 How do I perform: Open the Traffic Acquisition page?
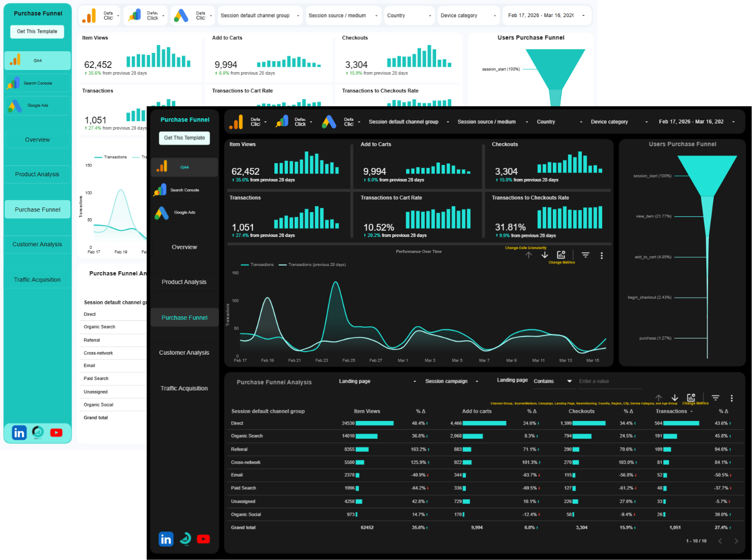pos(184,388)
